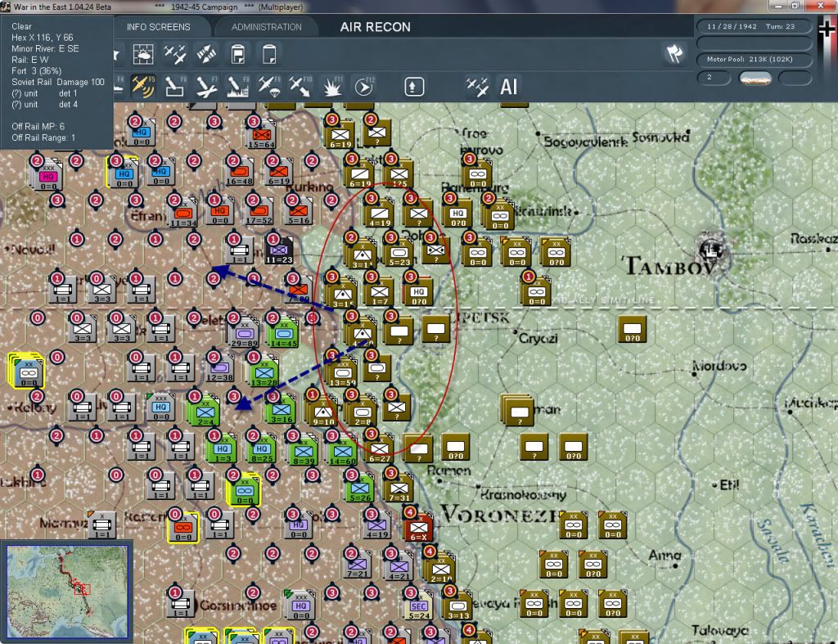Click the aircraft group icon beside AI
Image resolution: width=838 pixels, height=644 pixels.
pyautogui.click(x=477, y=87)
